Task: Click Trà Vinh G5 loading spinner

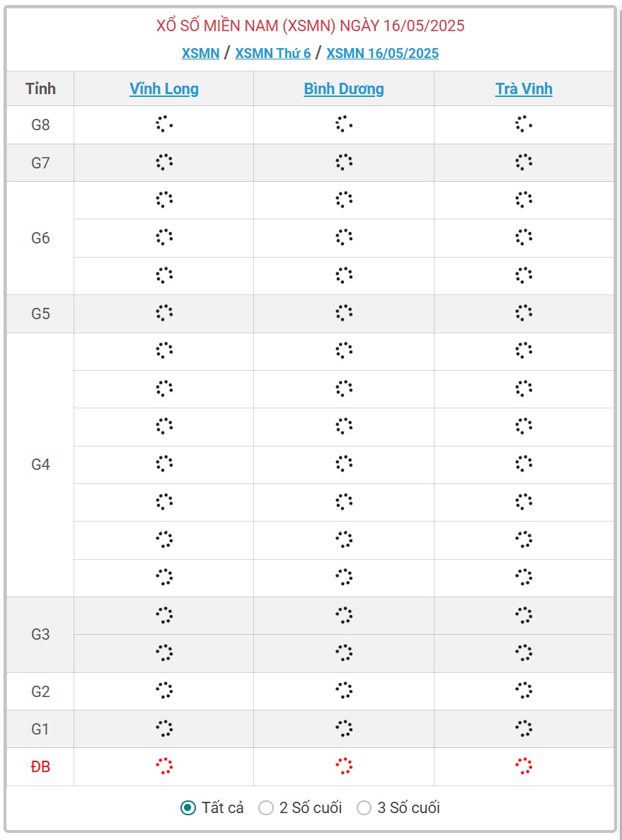Action: (x=524, y=313)
